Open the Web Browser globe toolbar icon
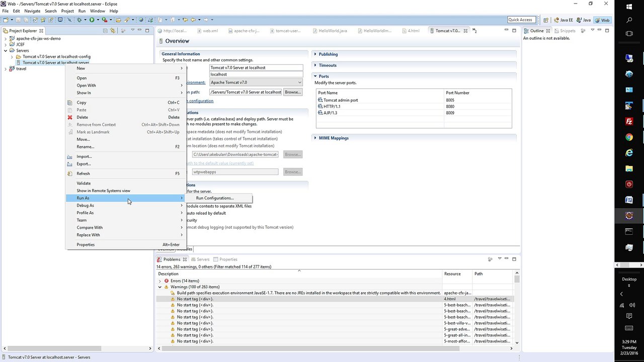The image size is (644, 362). point(141,20)
